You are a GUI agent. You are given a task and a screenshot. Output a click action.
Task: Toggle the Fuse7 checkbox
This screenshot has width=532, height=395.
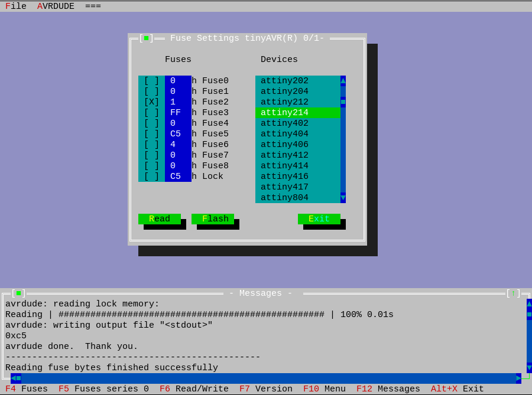pos(151,155)
